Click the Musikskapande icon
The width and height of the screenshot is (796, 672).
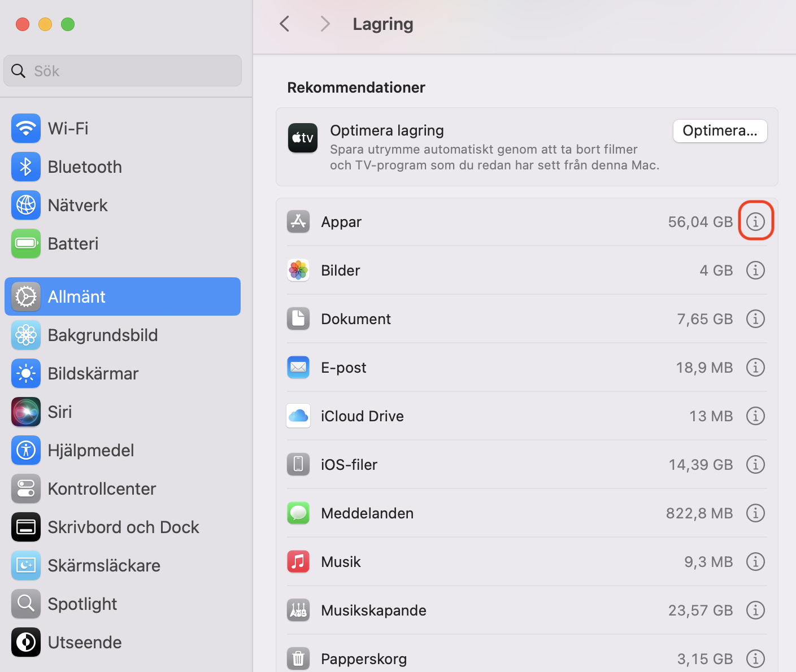coord(298,610)
